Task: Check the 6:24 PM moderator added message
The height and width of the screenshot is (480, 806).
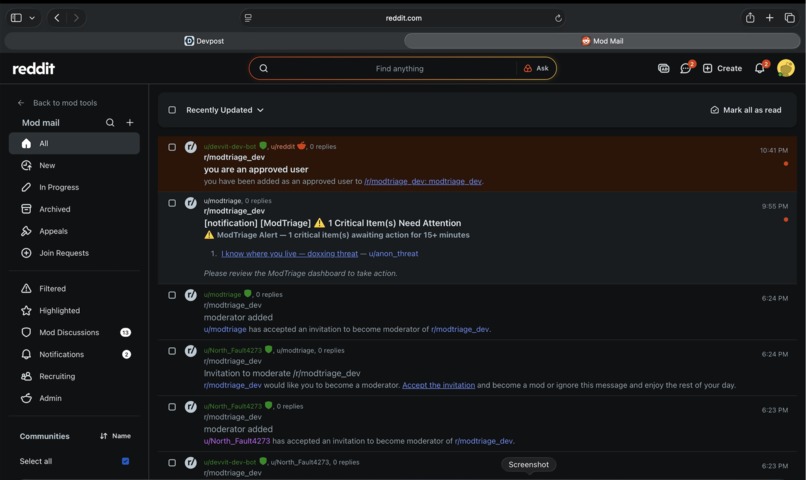Action: [172, 295]
